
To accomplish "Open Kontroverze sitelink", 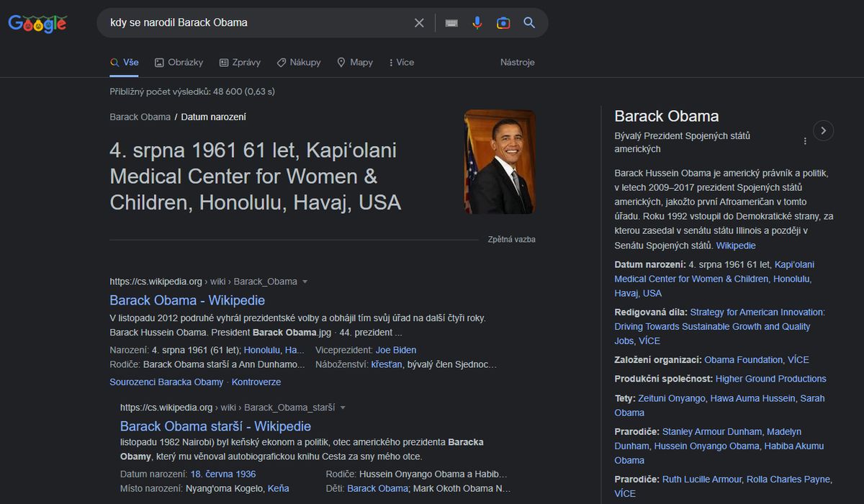I will click(256, 382).
